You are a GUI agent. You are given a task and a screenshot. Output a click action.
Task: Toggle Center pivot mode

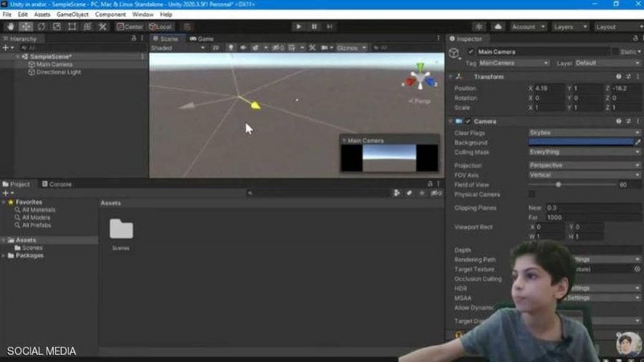pyautogui.click(x=130, y=27)
